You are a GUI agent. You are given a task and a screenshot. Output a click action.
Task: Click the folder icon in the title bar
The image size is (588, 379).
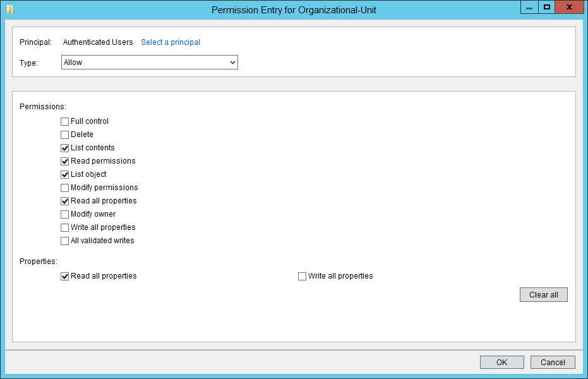coord(11,9)
